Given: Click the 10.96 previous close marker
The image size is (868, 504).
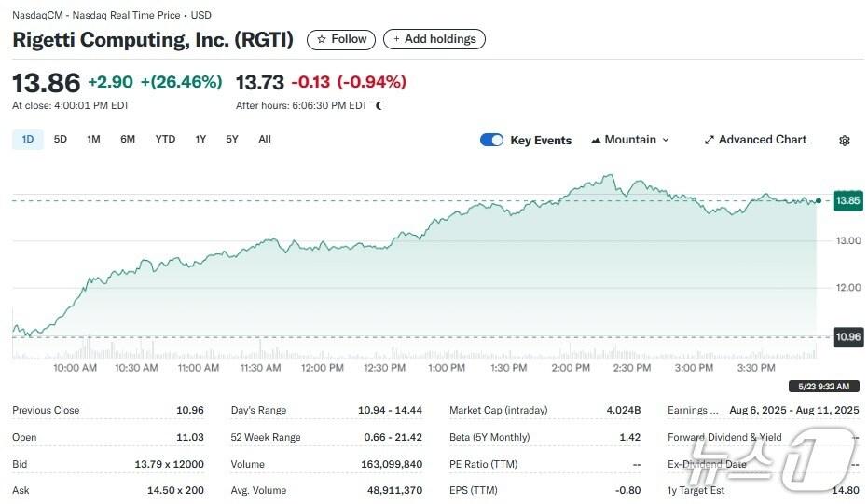Looking at the screenshot, I should [x=847, y=337].
